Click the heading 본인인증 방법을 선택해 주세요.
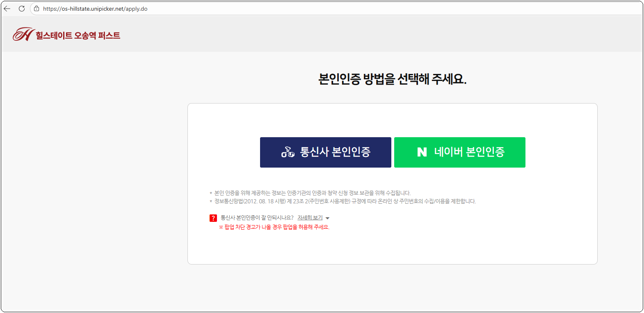 pyautogui.click(x=393, y=79)
